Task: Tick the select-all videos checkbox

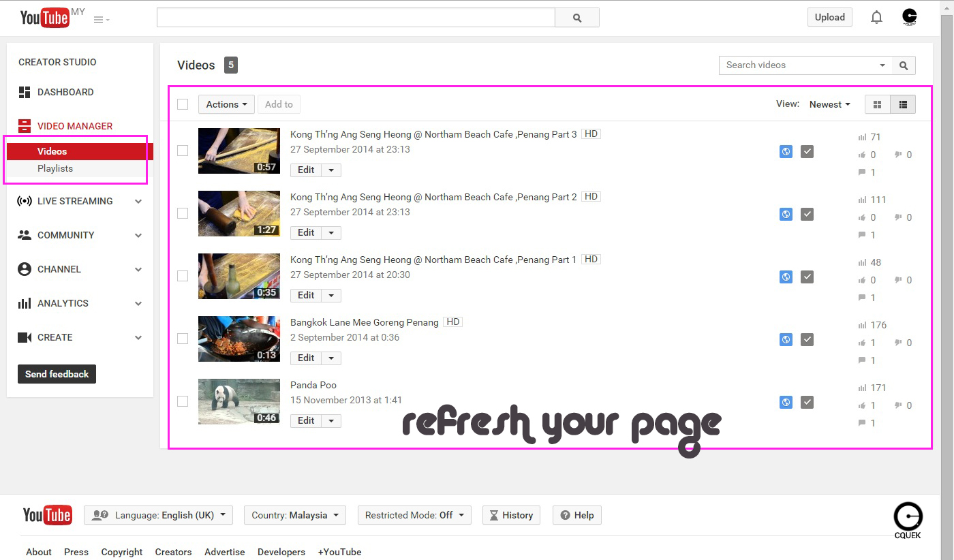Action: tap(183, 104)
